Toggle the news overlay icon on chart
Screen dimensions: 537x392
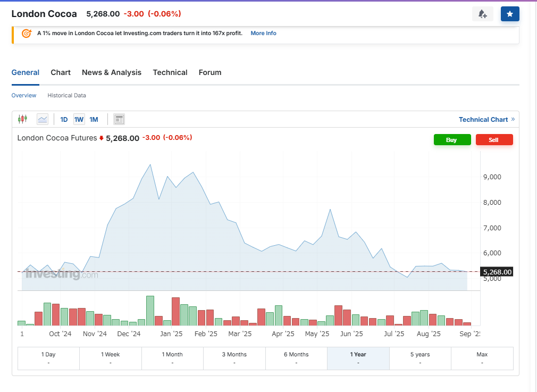[x=119, y=119]
